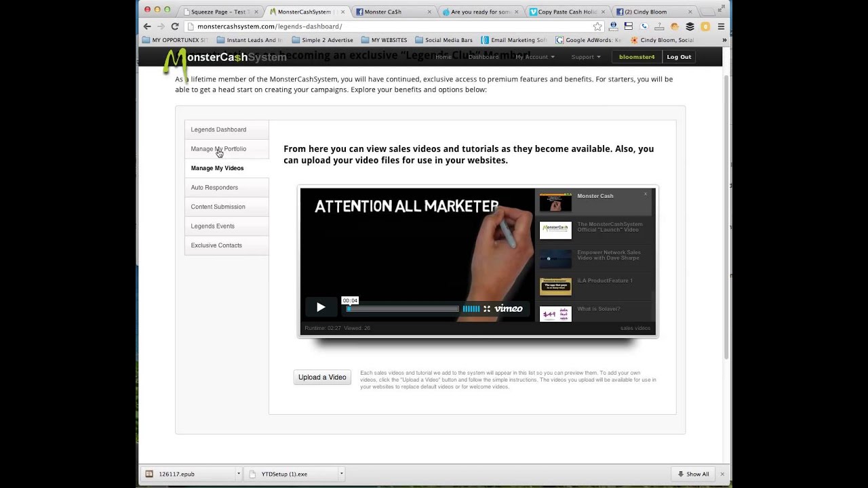Open the phone call extension icon
The height and width of the screenshot is (488, 868).
[x=644, y=26]
